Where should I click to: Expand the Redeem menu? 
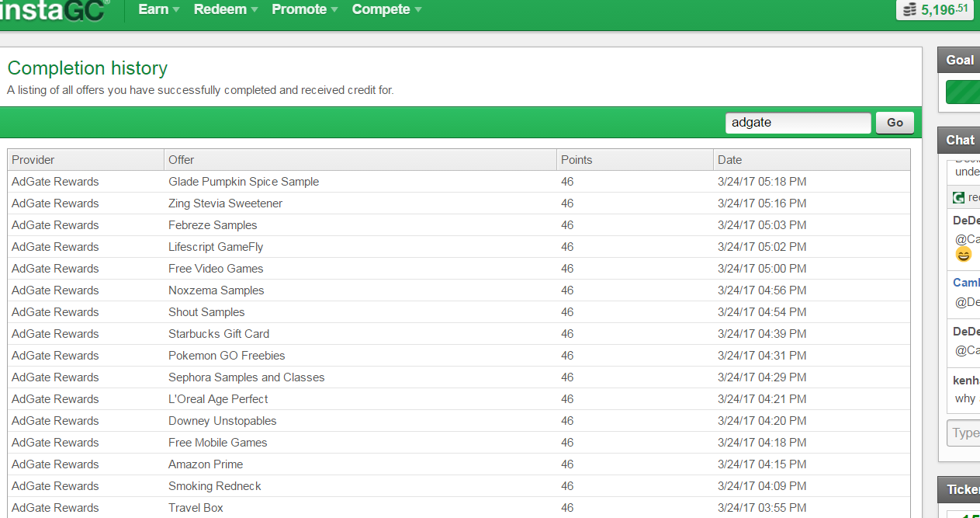pos(226,9)
